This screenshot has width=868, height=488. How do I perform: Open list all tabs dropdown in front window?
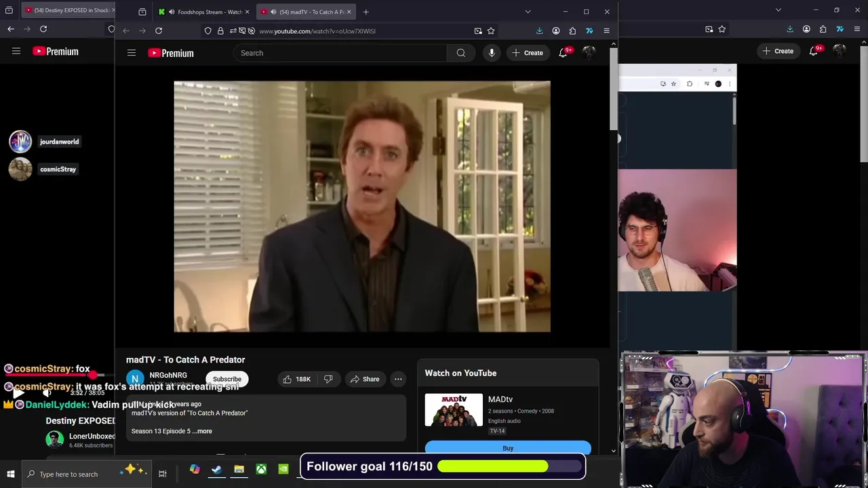pos(528,12)
